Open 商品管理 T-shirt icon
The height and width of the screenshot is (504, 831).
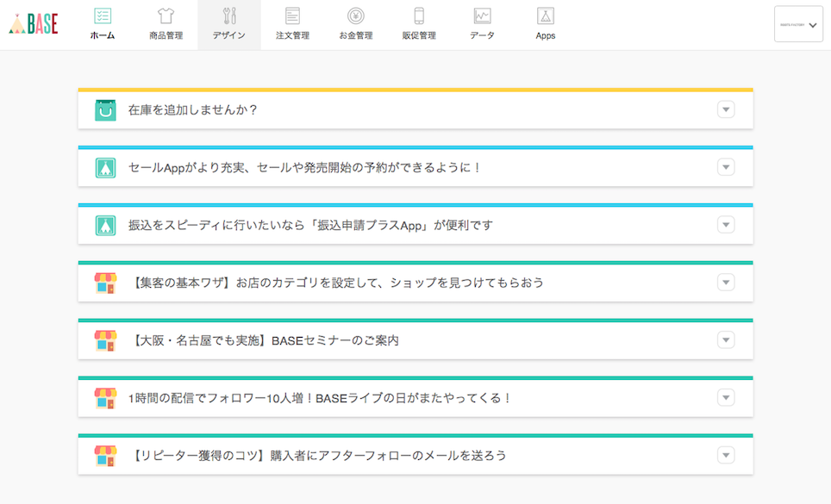pos(166,16)
